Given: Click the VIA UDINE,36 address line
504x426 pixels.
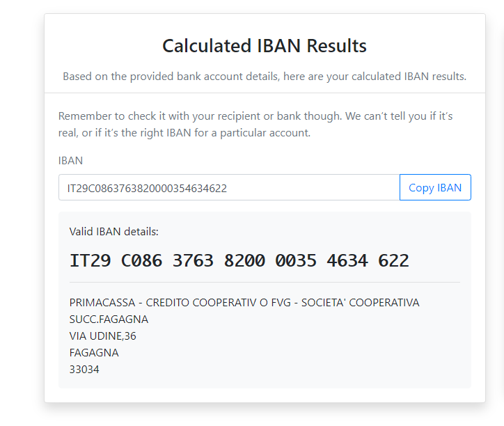Looking at the screenshot, I should [x=102, y=336].
